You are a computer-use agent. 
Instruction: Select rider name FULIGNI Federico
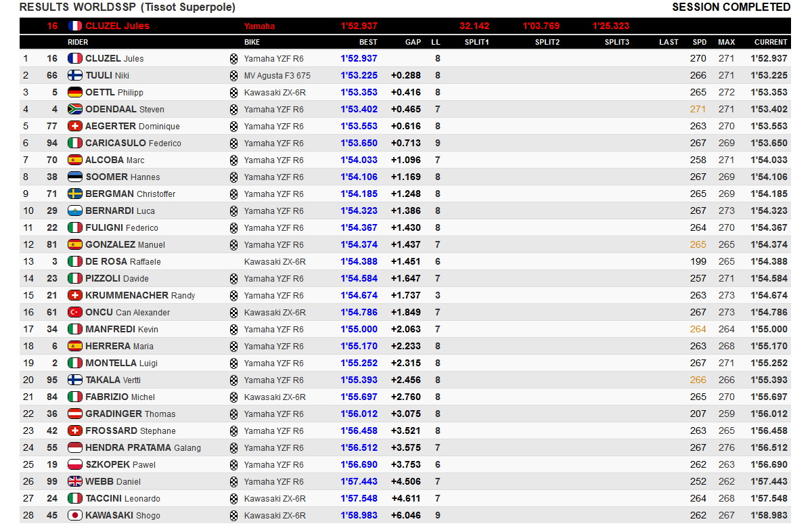coord(122,227)
